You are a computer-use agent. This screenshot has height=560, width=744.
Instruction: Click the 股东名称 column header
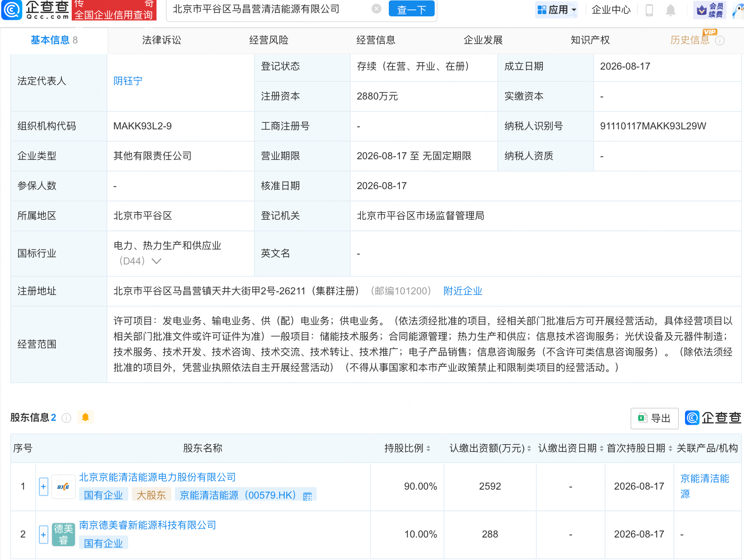tap(202, 448)
